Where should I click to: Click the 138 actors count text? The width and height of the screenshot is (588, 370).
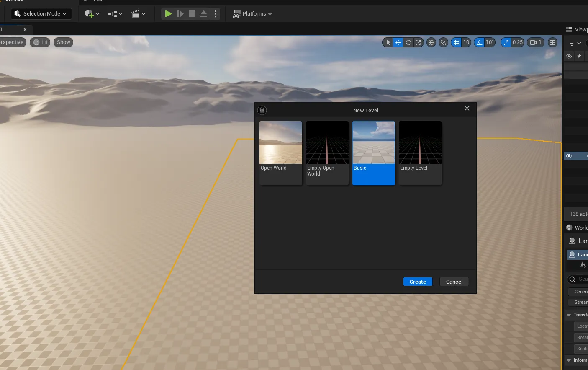[578, 214]
